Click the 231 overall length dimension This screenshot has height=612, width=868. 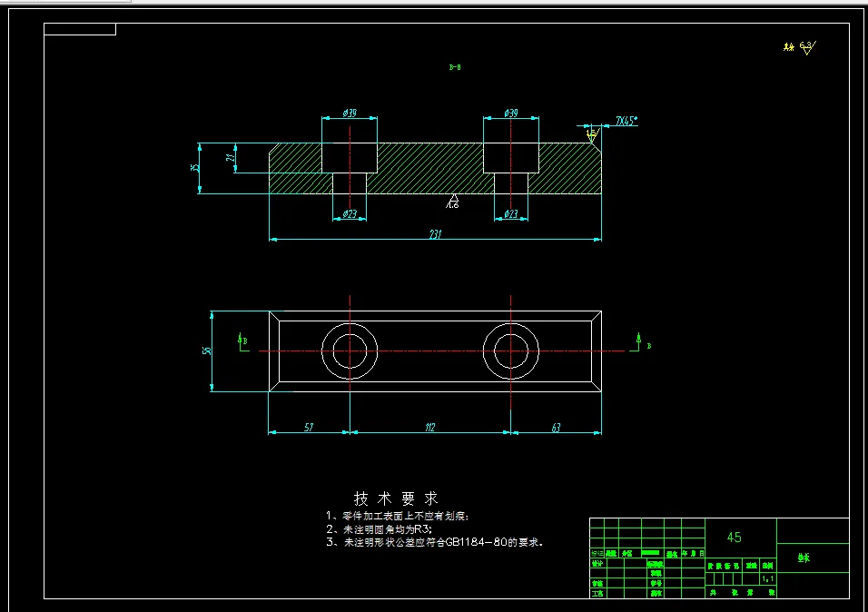click(436, 234)
